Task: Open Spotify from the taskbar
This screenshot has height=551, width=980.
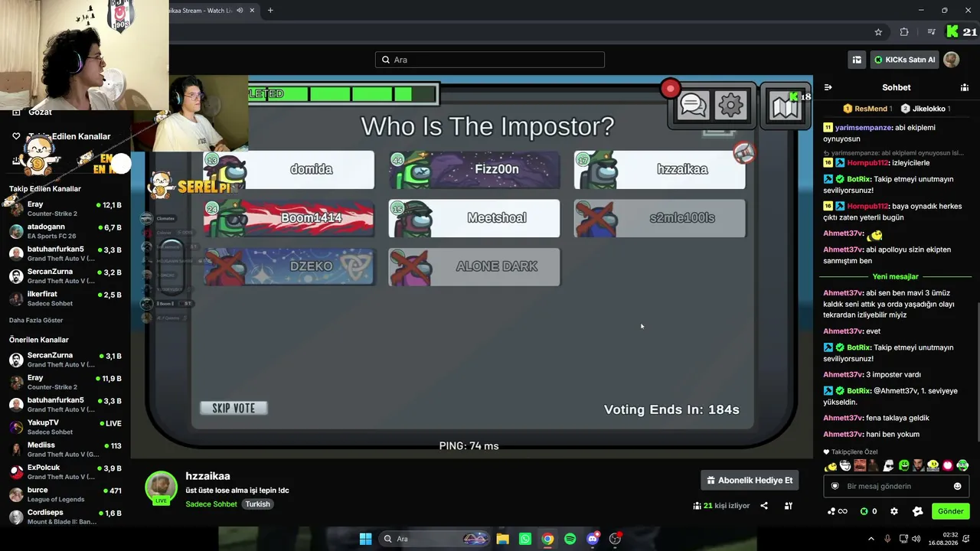Action: pyautogui.click(x=570, y=539)
